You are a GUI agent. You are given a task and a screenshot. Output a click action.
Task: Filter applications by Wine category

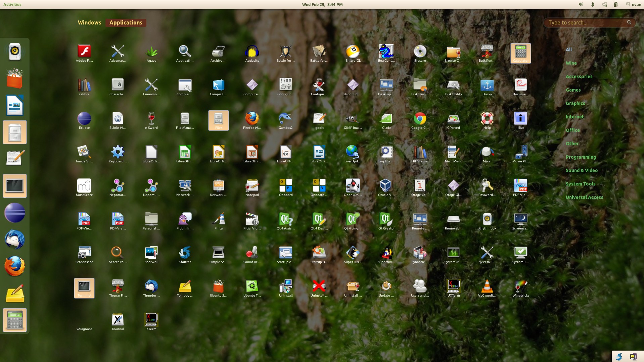click(571, 63)
